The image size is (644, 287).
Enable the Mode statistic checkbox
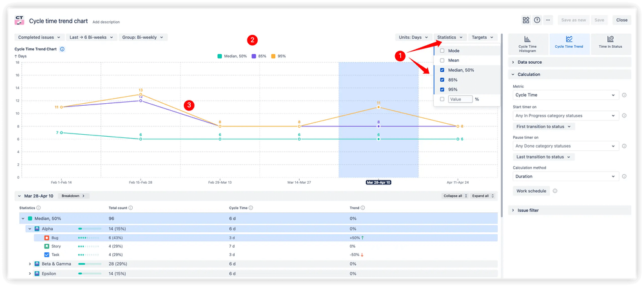[x=442, y=50]
